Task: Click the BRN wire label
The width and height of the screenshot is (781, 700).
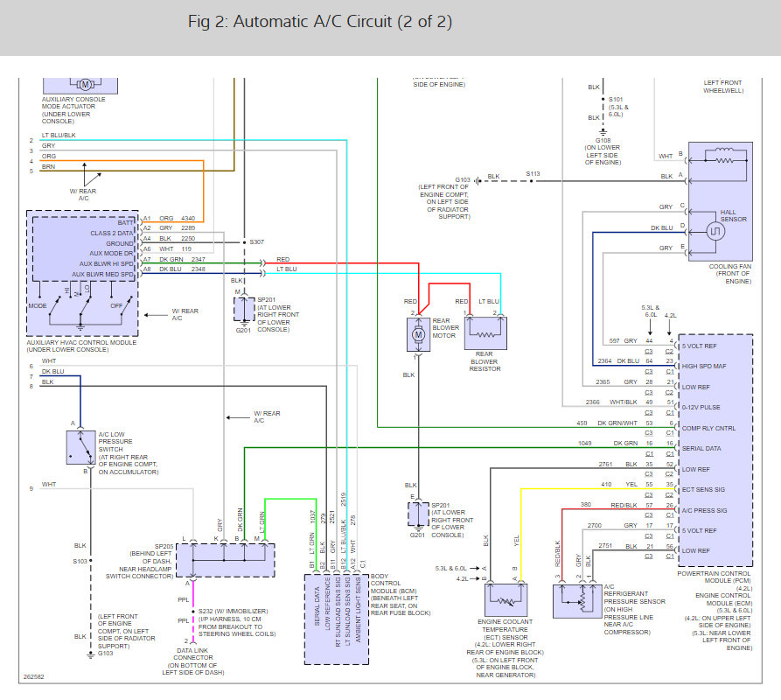Action: 48,167
